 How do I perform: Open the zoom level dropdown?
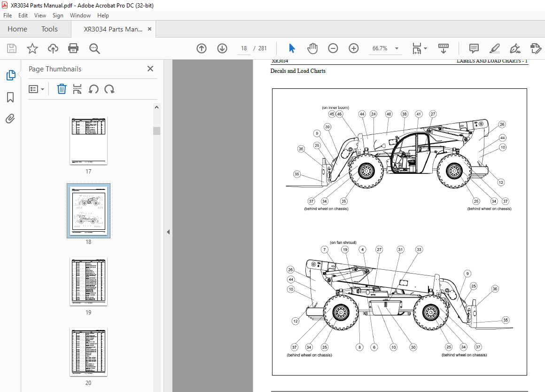tap(397, 48)
